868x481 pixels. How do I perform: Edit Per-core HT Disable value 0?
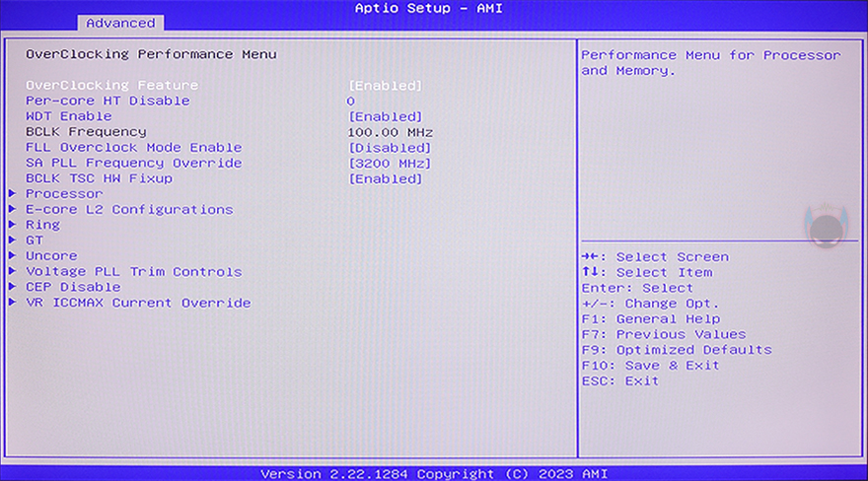[350, 102]
